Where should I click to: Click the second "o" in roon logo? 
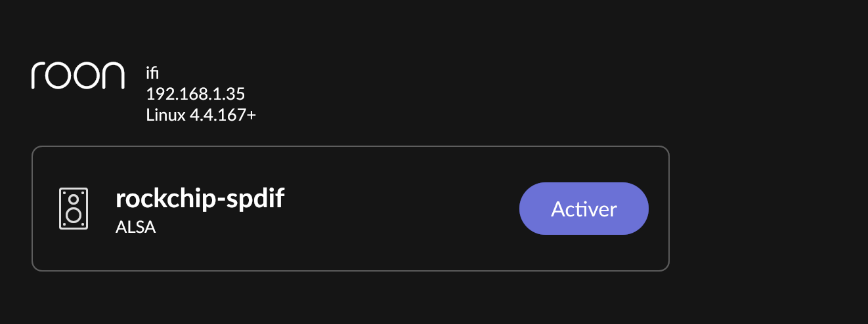click(86, 76)
